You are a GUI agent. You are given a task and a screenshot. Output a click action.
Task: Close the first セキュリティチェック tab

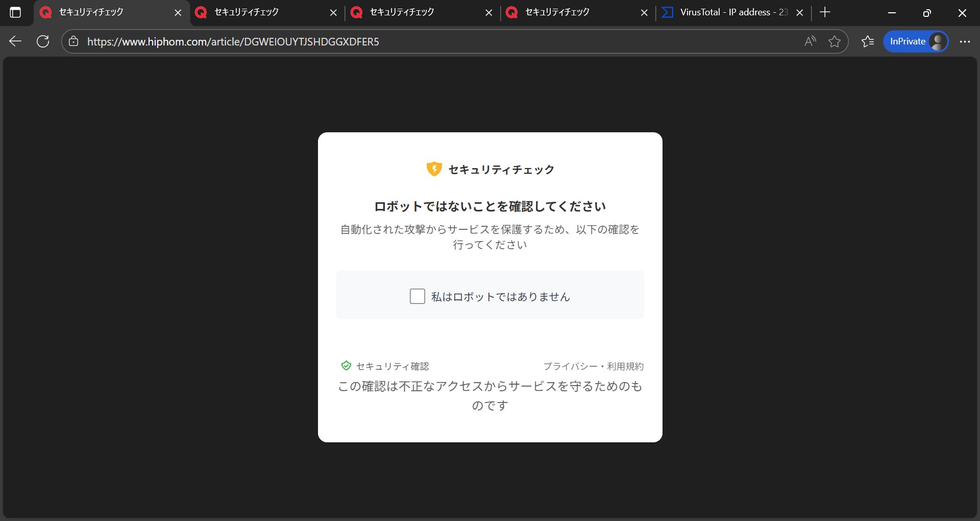178,12
